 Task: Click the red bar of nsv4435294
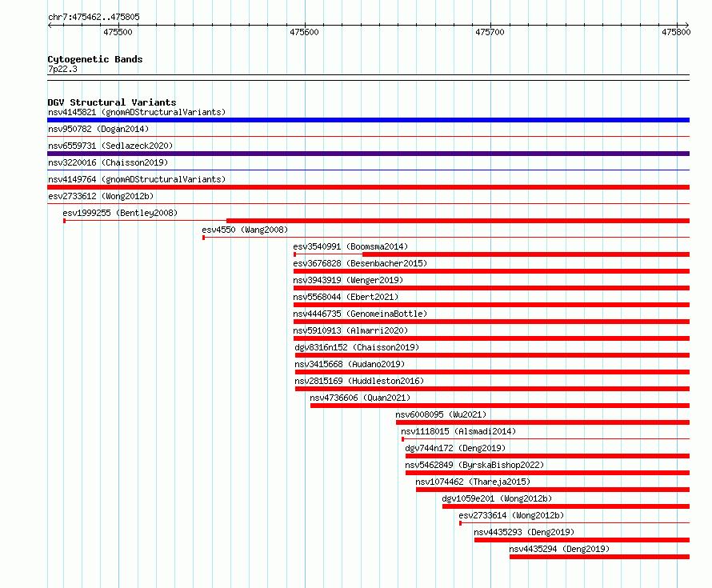599,557
